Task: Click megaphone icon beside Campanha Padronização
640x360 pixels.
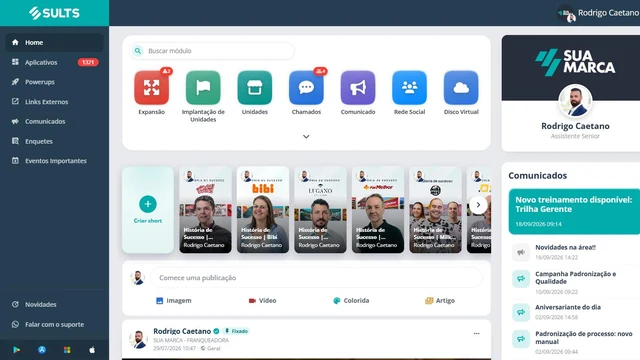Action: [521, 279]
